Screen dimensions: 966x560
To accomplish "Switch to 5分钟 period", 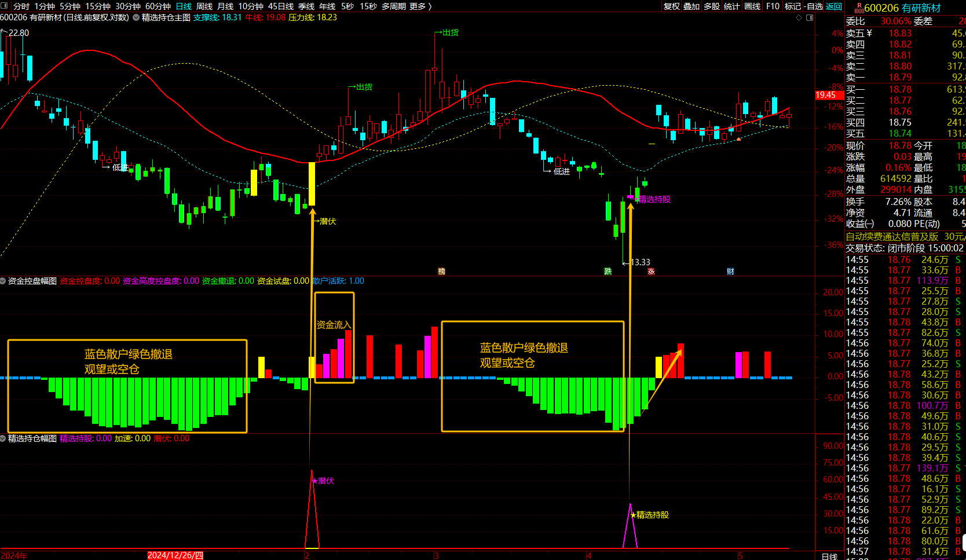I will 70,6.
